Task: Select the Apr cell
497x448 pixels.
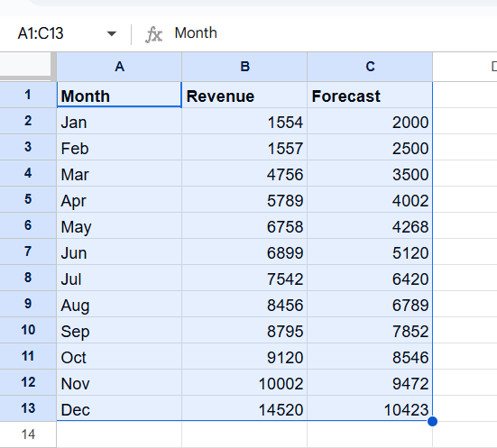Action: point(119,199)
